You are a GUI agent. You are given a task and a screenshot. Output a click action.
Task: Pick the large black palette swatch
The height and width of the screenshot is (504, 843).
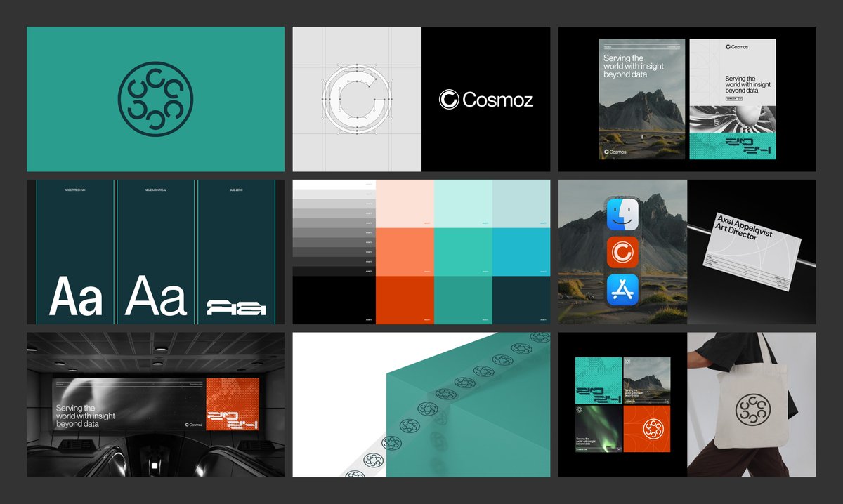point(334,300)
